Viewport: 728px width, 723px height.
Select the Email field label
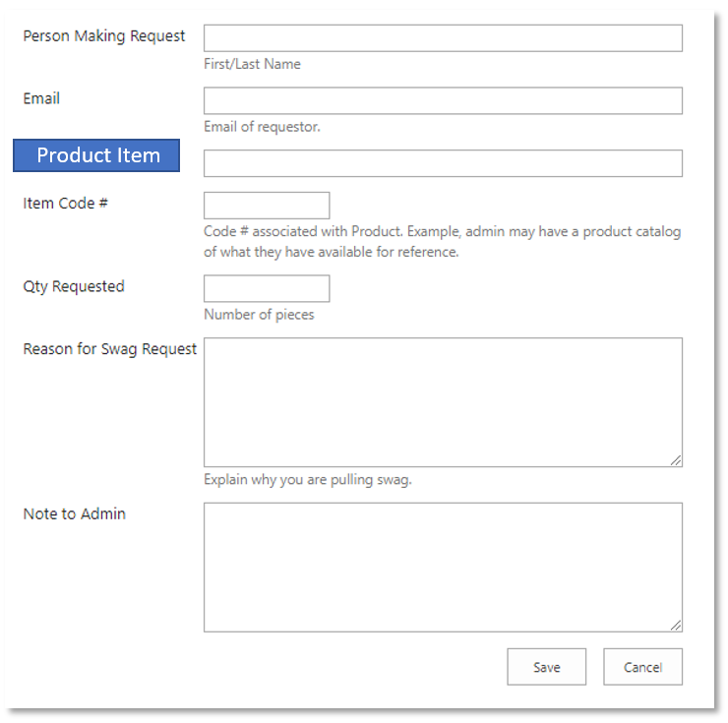click(x=41, y=98)
